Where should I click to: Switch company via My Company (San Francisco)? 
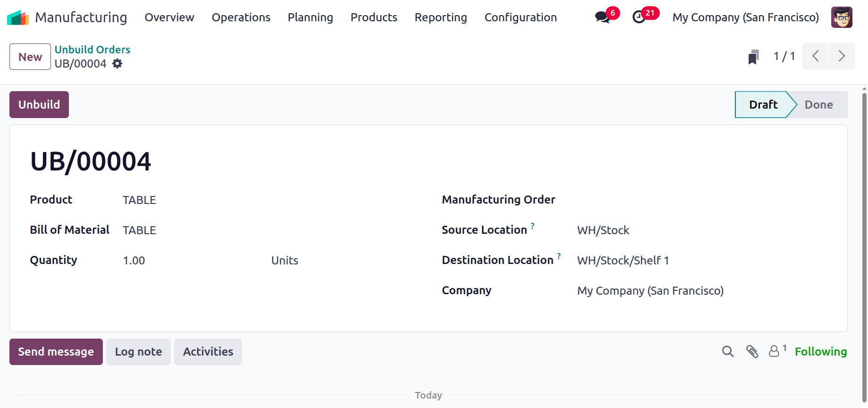[x=745, y=17]
